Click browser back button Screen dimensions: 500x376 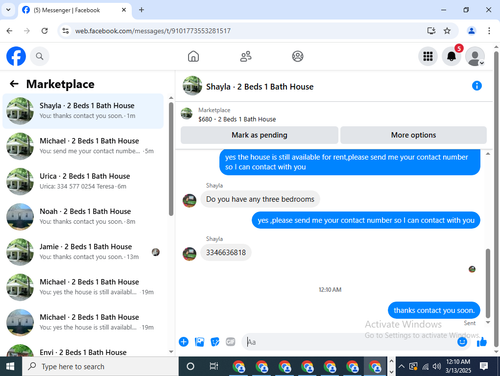click(x=9, y=31)
